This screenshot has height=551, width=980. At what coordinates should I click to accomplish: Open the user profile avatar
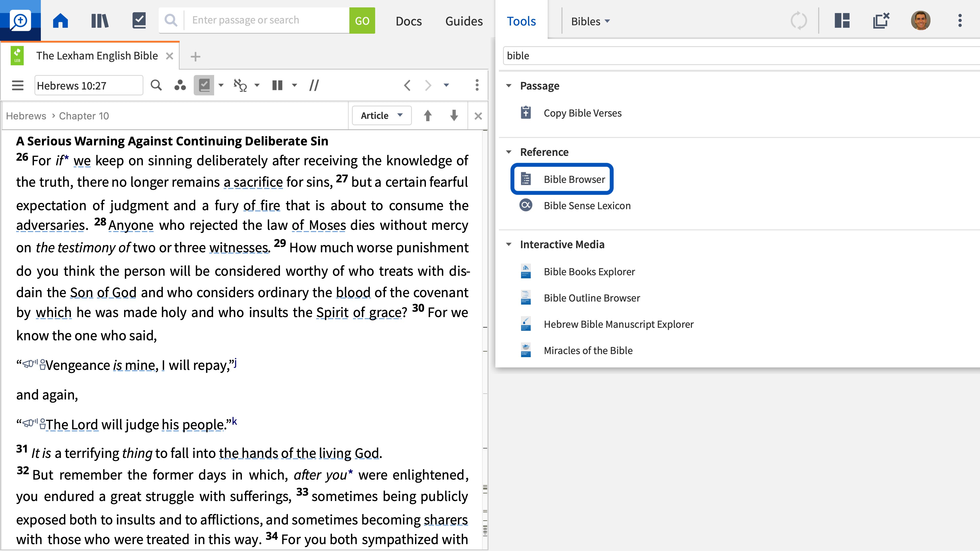[x=921, y=20]
